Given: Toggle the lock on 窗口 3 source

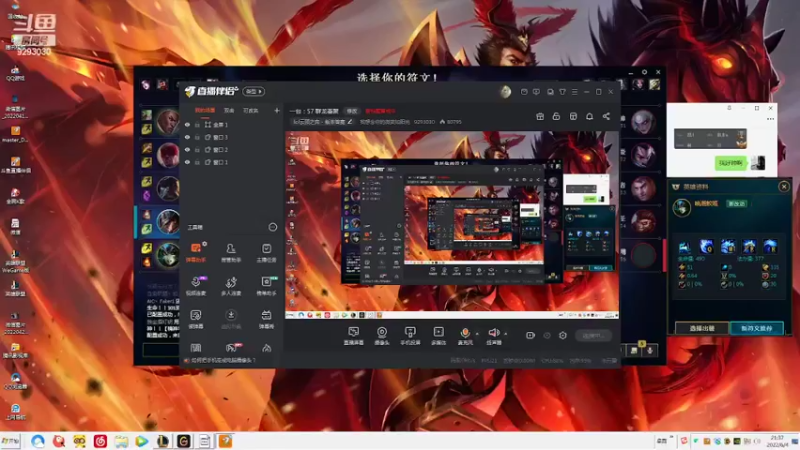Looking at the screenshot, I should [197, 137].
